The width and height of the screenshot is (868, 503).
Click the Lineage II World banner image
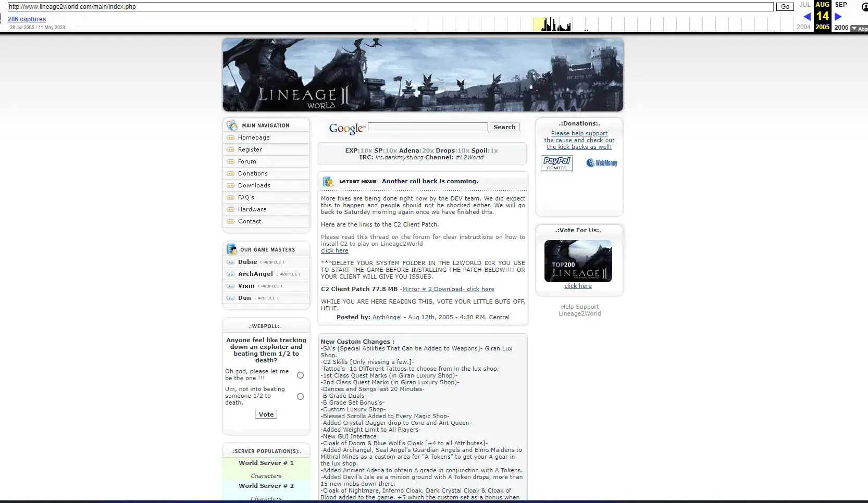point(423,75)
